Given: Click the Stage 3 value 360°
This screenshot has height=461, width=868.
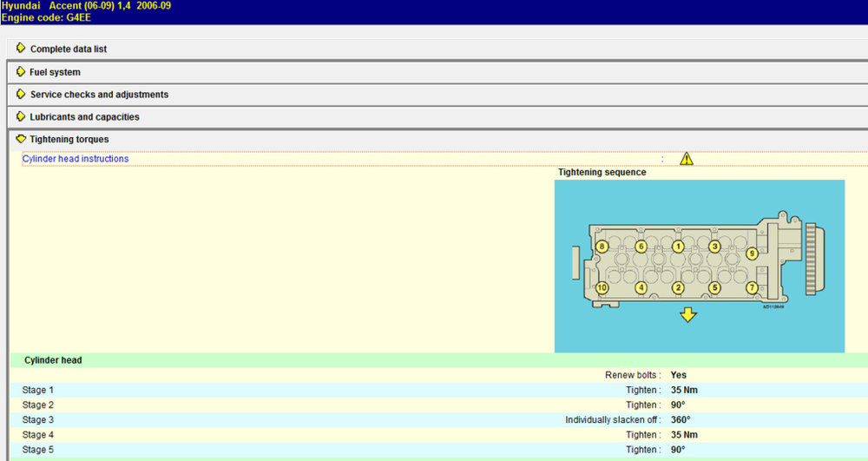Looking at the screenshot, I should (681, 420).
